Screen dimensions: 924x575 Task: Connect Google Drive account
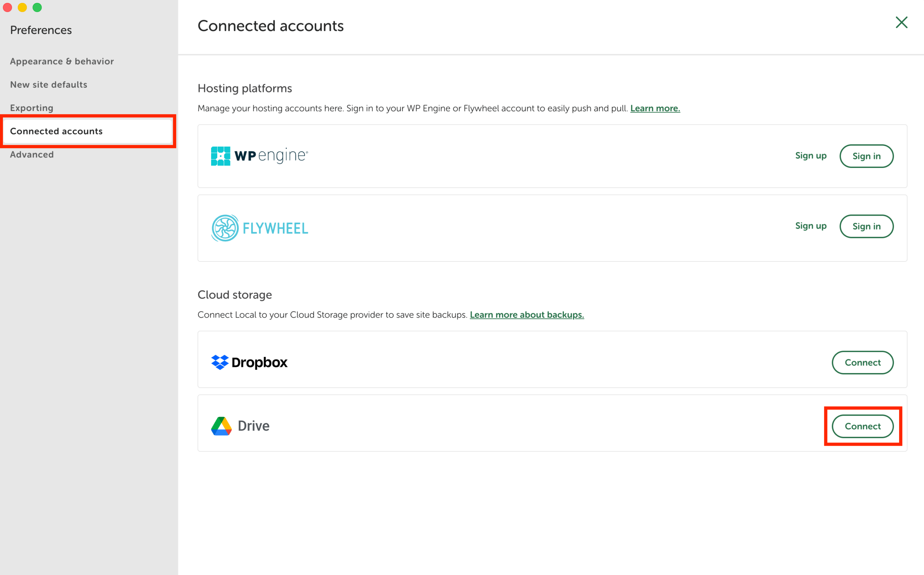click(862, 426)
